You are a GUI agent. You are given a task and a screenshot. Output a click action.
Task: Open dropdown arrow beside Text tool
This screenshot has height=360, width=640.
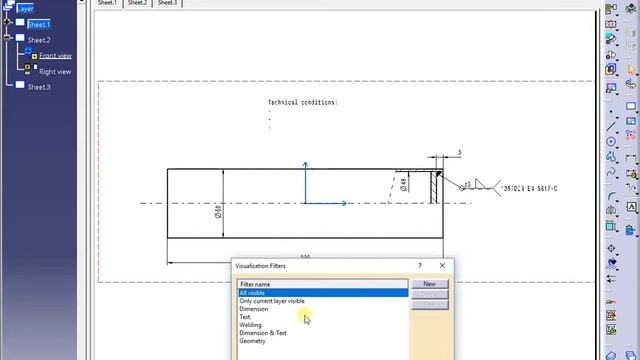point(637,213)
